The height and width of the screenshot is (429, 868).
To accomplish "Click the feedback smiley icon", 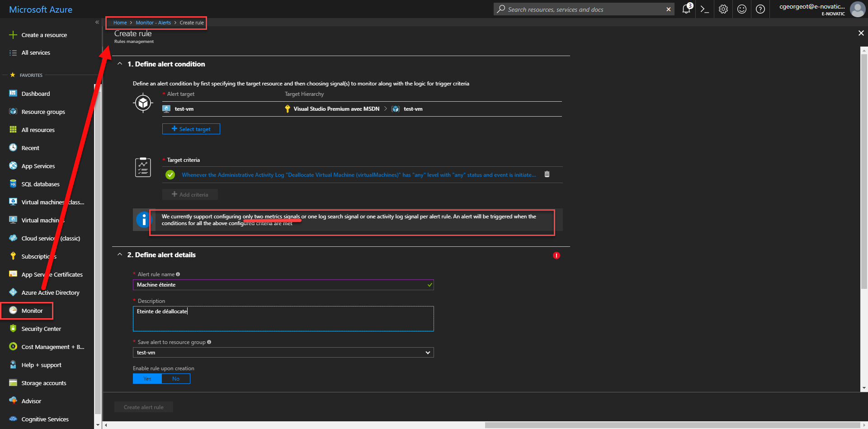I will 742,9.
